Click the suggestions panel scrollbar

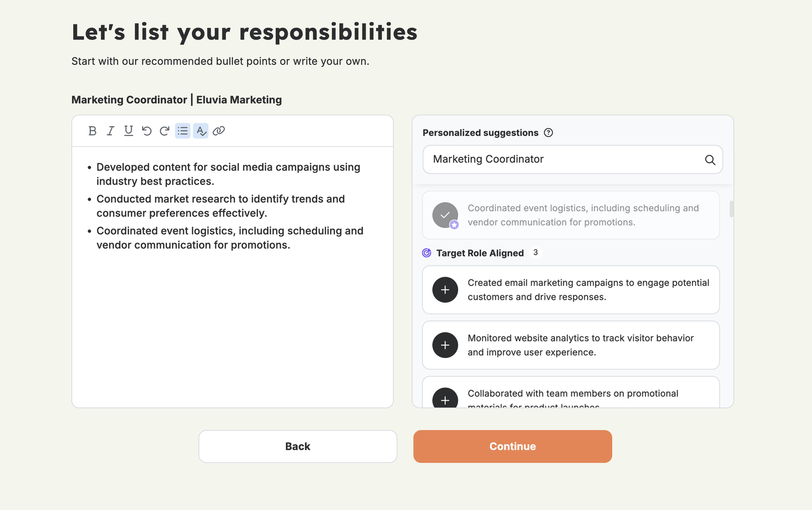(731, 209)
